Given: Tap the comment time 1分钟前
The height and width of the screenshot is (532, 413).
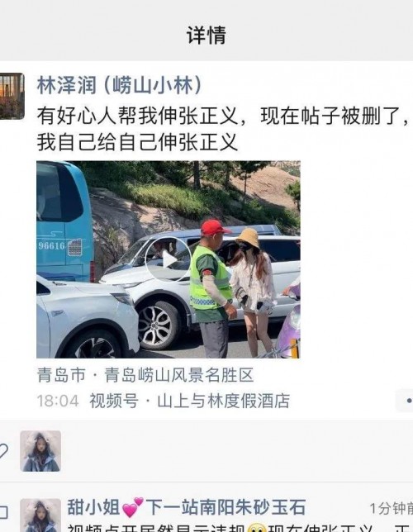Looking at the screenshot, I should [x=392, y=508].
